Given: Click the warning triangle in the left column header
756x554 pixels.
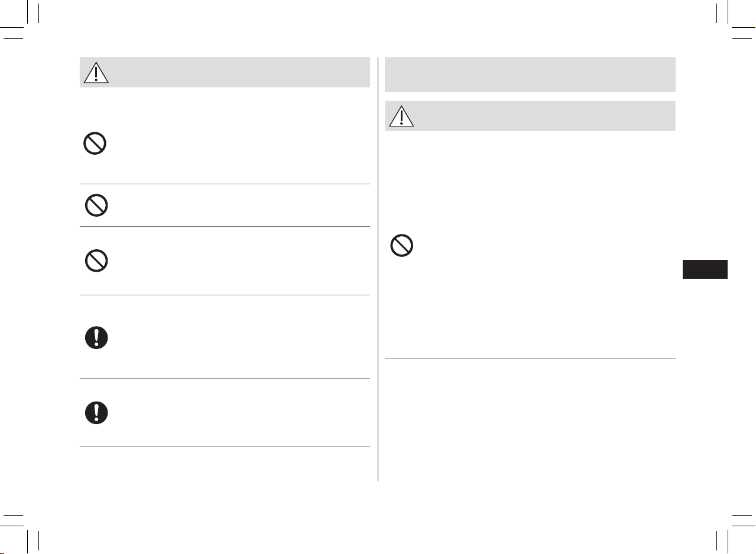Looking at the screenshot, I should (96, 73).
